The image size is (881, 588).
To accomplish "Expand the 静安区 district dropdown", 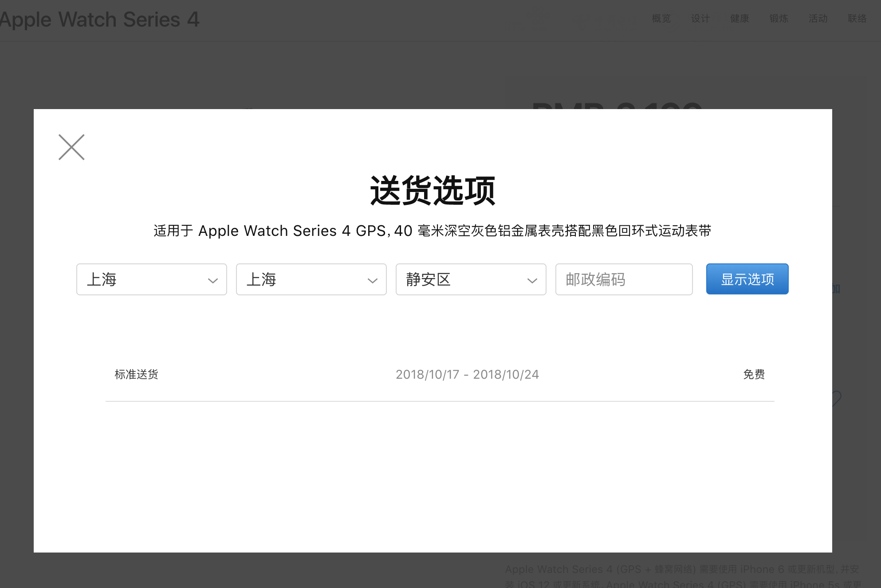I will [471, 279].
